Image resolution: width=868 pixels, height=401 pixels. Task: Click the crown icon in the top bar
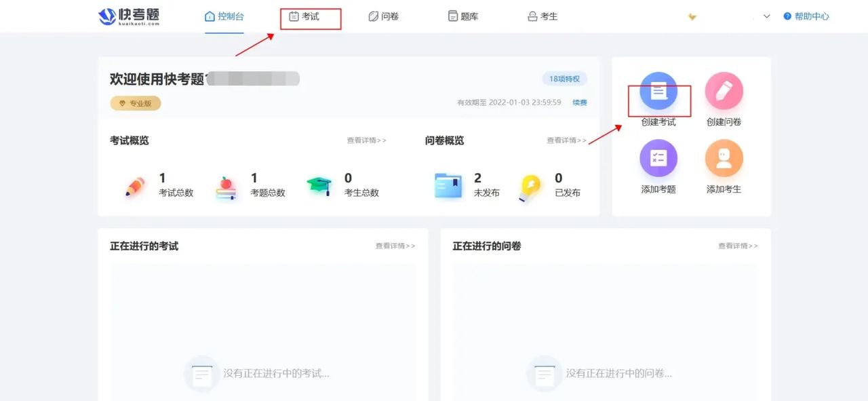[692, 16]
